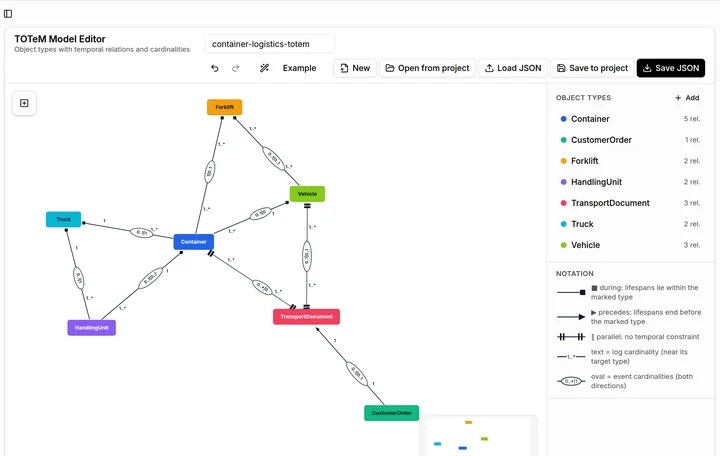Viewport: 720px width, 456px height.
Task: Select the red TransportDocument node on canvas
Action: pos(306,317)
